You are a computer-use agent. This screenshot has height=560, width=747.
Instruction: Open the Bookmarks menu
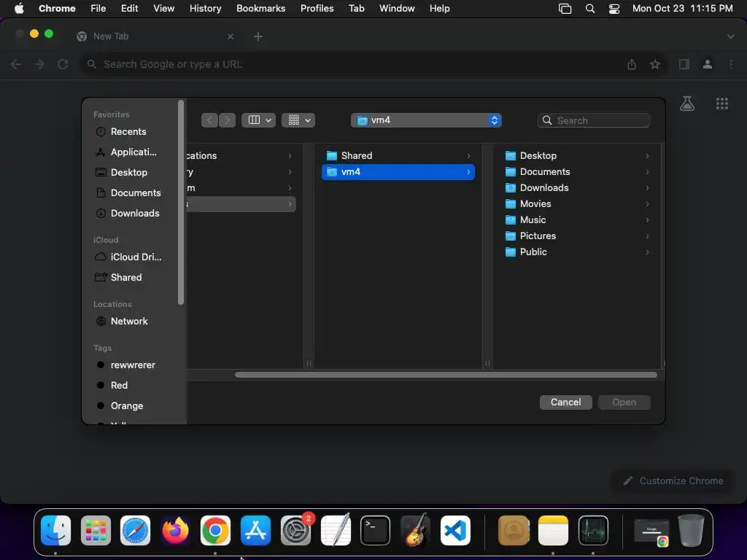pos(260,9)
